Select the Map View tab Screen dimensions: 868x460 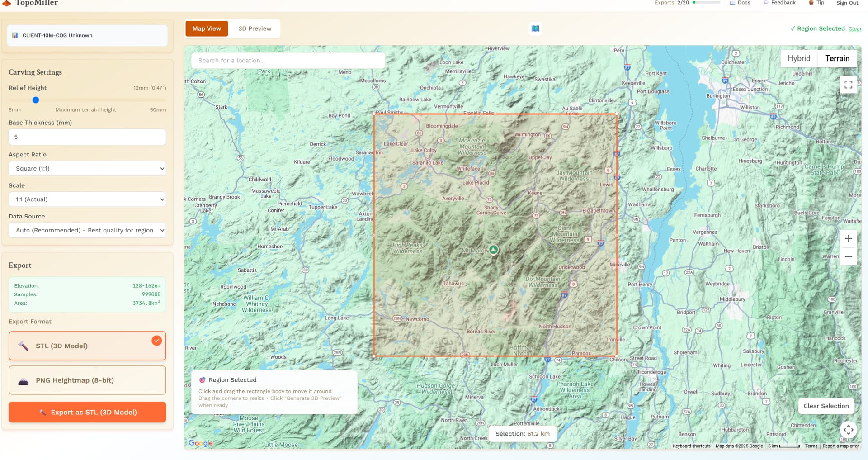pos(207,28)
